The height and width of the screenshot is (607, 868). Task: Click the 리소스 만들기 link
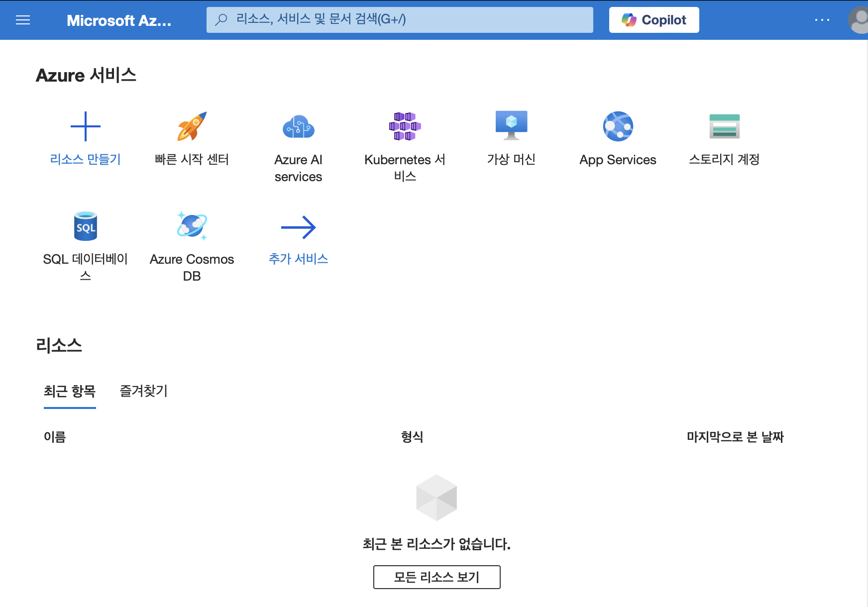tap(86, 159)
